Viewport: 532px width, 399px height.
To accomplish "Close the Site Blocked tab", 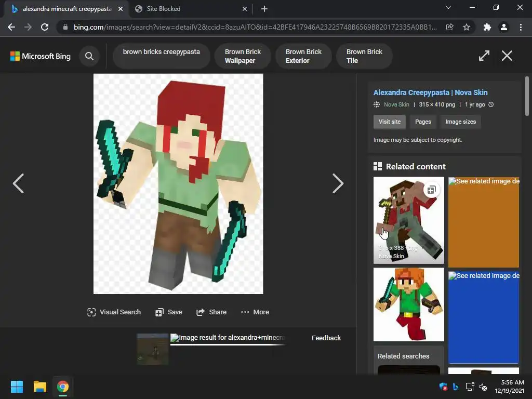I will click(x=245, y=9).
